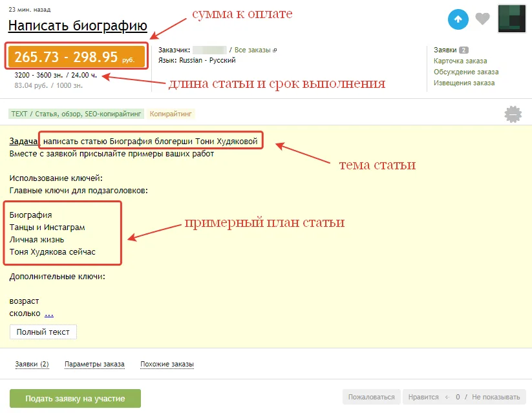
Task: Switch to the "Заявки (2)" tab
Action: pos(32,365)
